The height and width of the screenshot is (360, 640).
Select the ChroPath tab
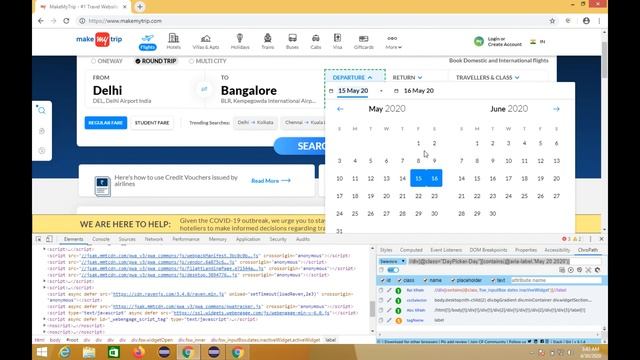point(588,250)
